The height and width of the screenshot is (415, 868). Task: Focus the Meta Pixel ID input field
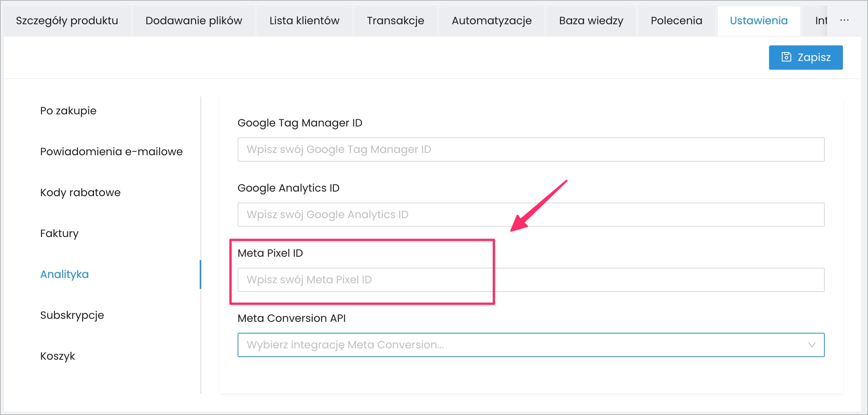point(531,280)
